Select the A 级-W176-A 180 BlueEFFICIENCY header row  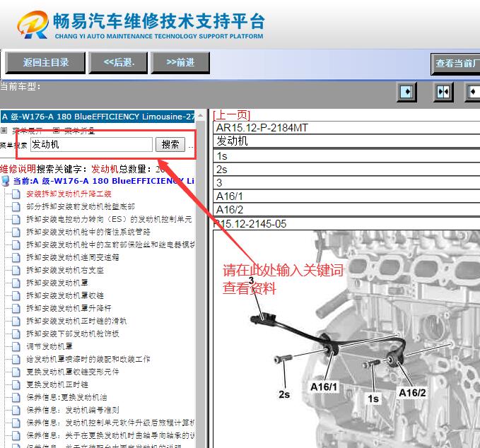[x=98, y=117]
